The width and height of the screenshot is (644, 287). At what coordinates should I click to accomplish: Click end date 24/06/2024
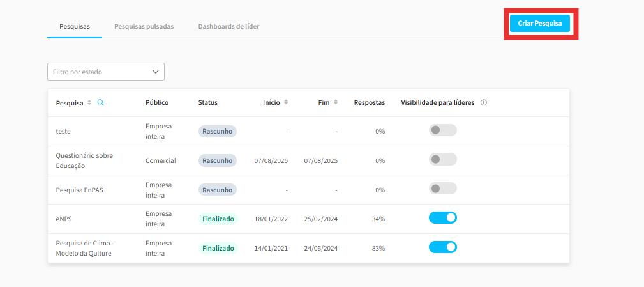click(x=321, y=249)
